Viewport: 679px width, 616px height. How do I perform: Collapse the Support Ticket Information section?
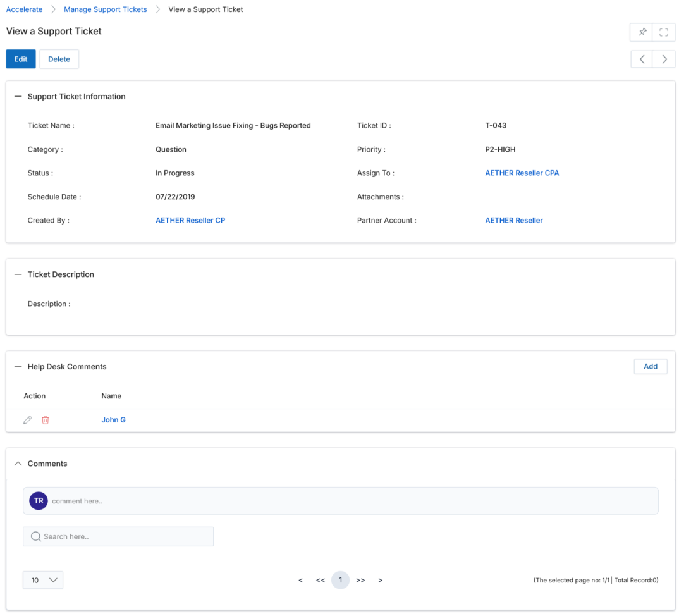pyautogui.click(x=18, y=96)
